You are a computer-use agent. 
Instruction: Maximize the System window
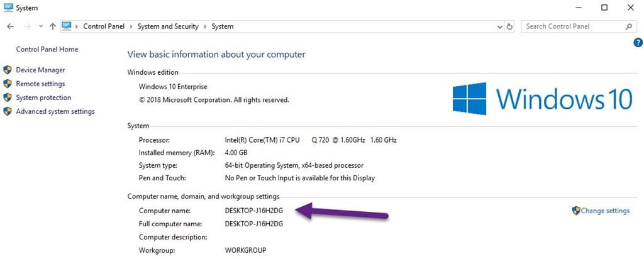604,8
